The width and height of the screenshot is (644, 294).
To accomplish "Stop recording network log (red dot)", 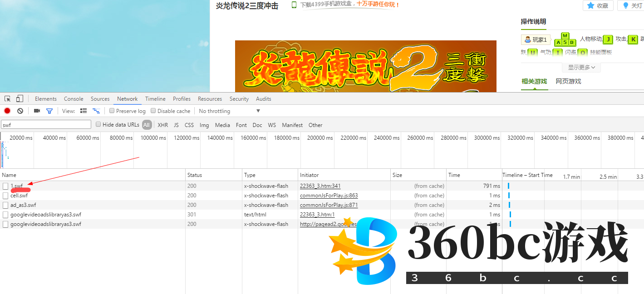I will point(7,111).
